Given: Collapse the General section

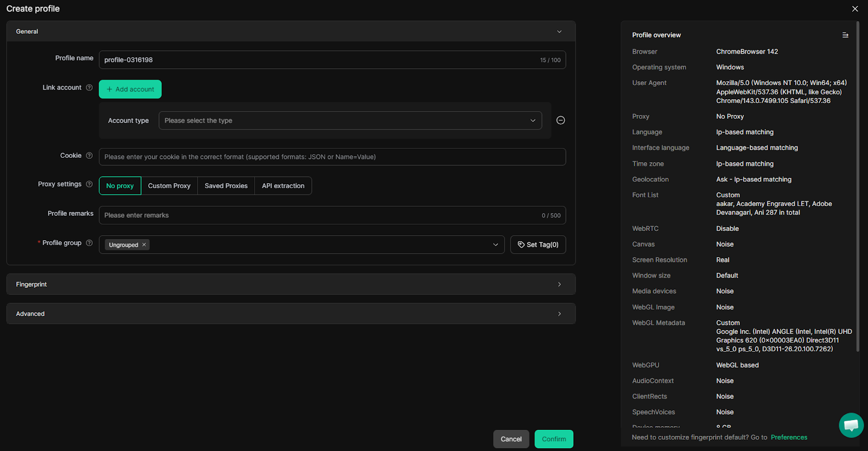Looking at the screenshot, I should (x=559, y=31).
